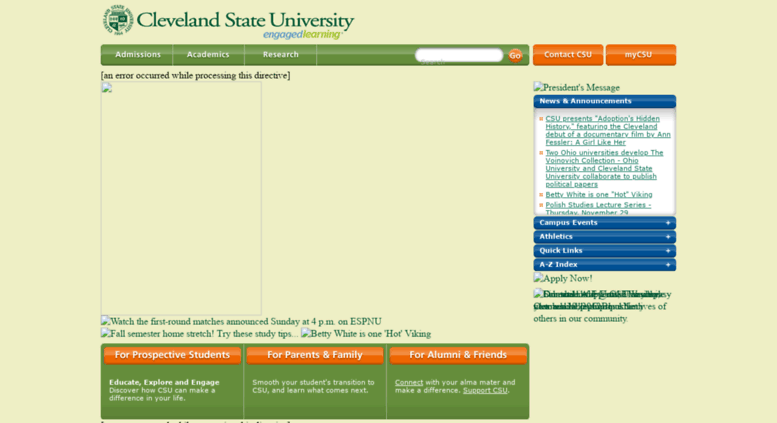Click the President's Message image link
Viewport: 777px width, 423px height.
pyautogui.click(x=577, y=88)
